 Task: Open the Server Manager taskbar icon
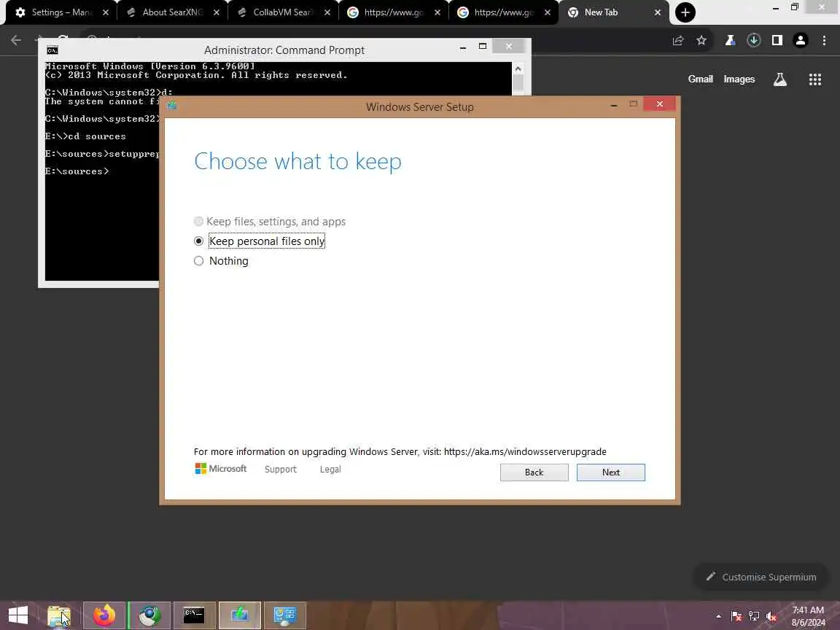pos(284,615)
